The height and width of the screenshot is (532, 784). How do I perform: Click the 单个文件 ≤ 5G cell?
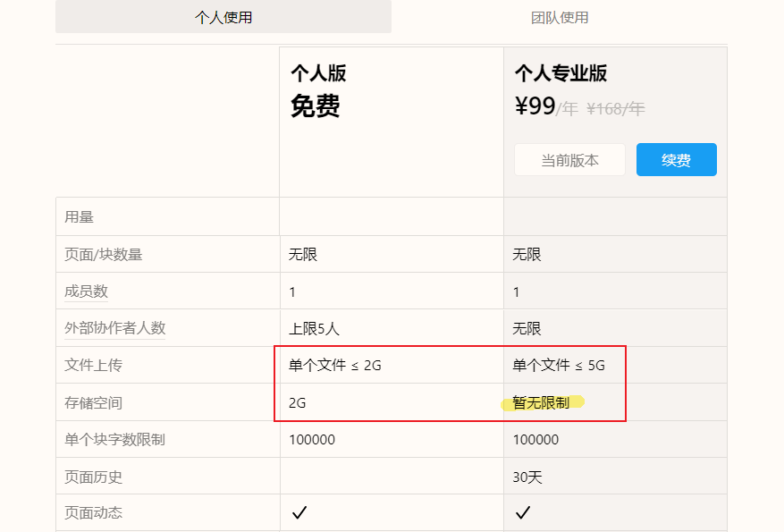[x=559, y=365]
